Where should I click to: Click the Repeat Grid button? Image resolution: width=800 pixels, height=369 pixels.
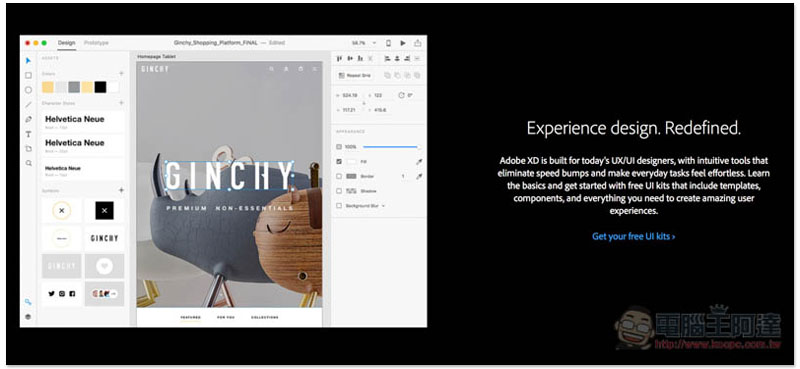click(355, 75)
